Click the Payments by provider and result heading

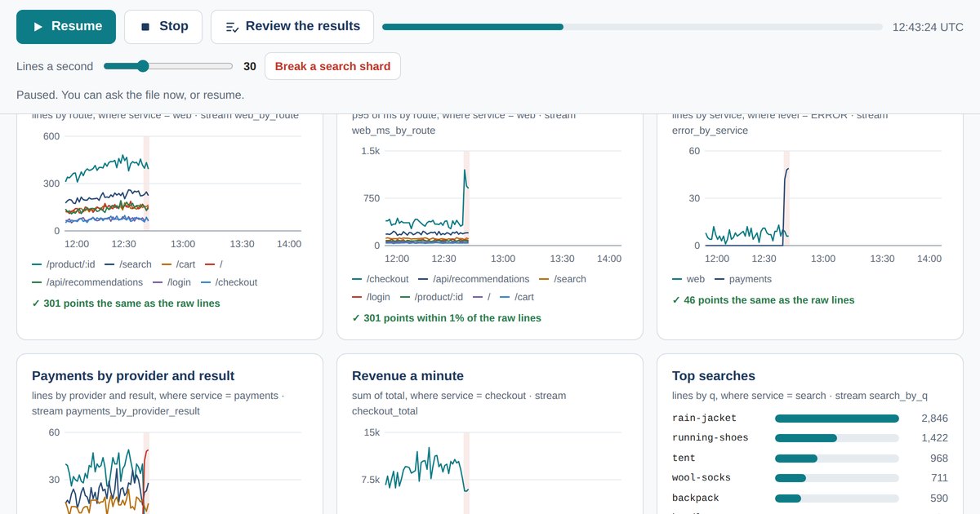[x=133, y=376]
